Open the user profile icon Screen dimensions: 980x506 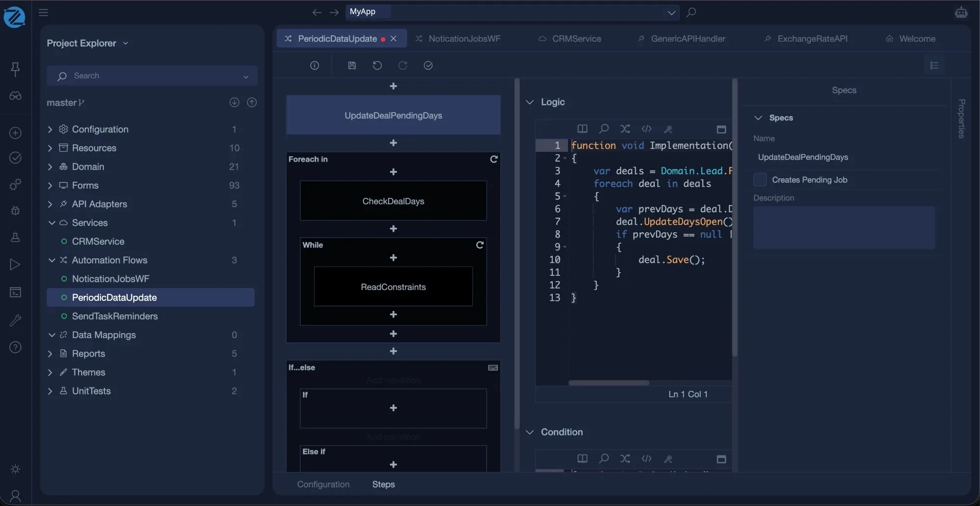(15, 496)
